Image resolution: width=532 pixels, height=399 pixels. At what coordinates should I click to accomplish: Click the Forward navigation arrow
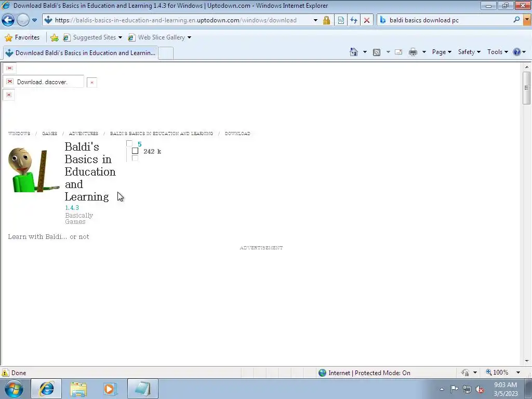click(x=23, y=20)
